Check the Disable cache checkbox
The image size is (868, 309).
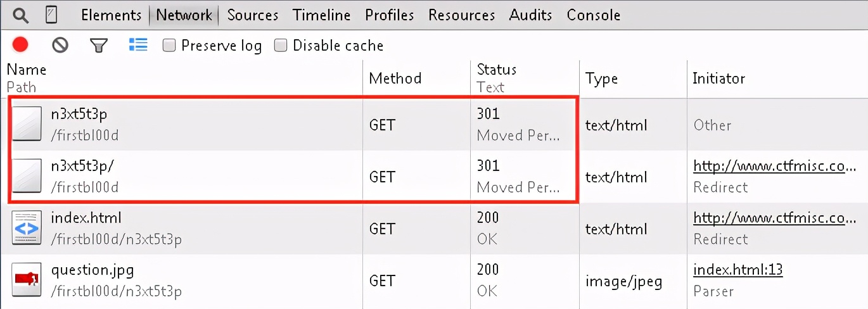(x=281, y=46)
